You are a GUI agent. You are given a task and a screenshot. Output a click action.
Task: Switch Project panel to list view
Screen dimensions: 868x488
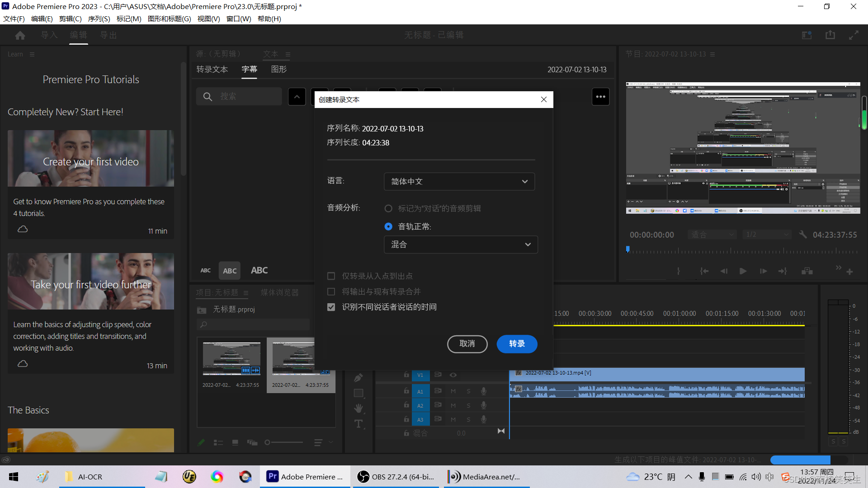pyautogui.click(x=218, y=442)
